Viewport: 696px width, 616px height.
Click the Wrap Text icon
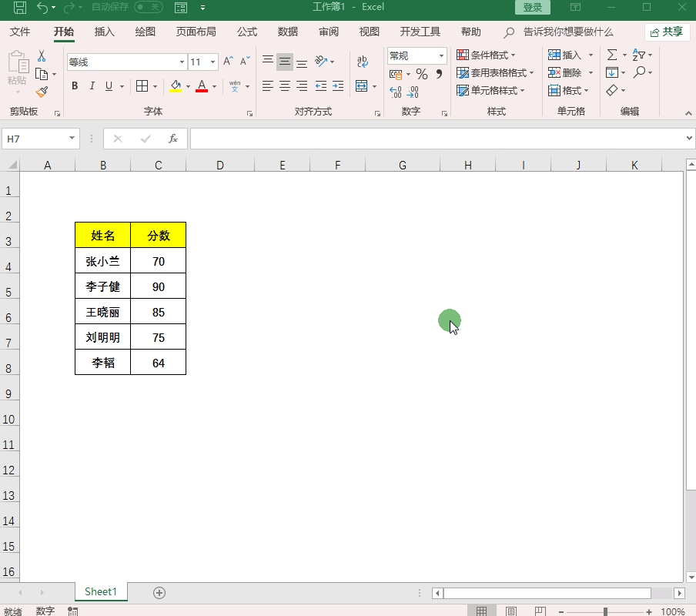tap(362, 62)
